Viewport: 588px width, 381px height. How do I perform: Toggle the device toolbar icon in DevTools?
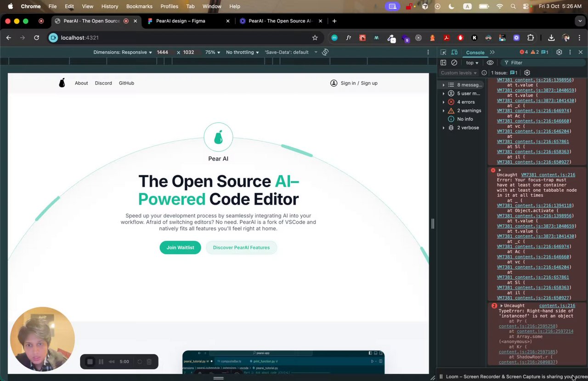(x=454, y=52)
